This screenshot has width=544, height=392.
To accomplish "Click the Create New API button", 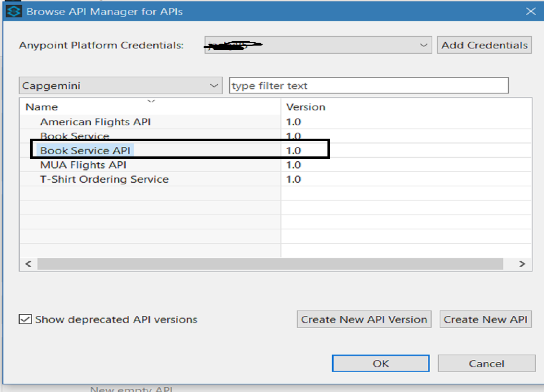I will tap(485, 320).
